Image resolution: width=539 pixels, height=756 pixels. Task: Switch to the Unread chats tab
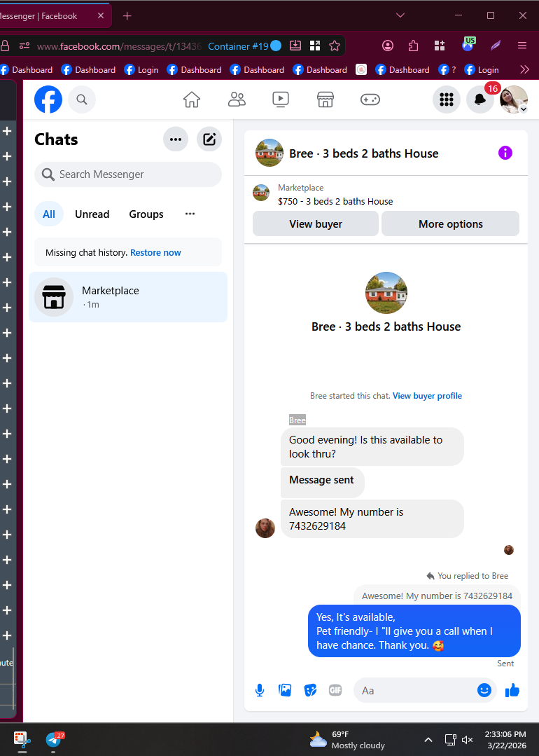[92, 214]
